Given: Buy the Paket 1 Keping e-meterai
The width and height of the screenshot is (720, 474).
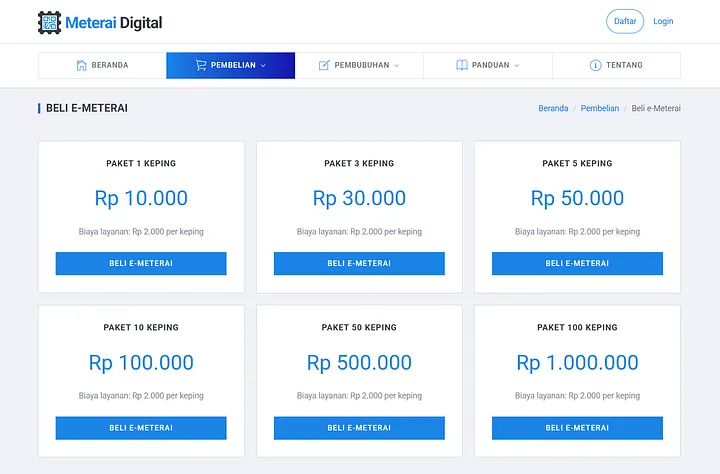Looking at the screenshot, I should click(141, 263).
